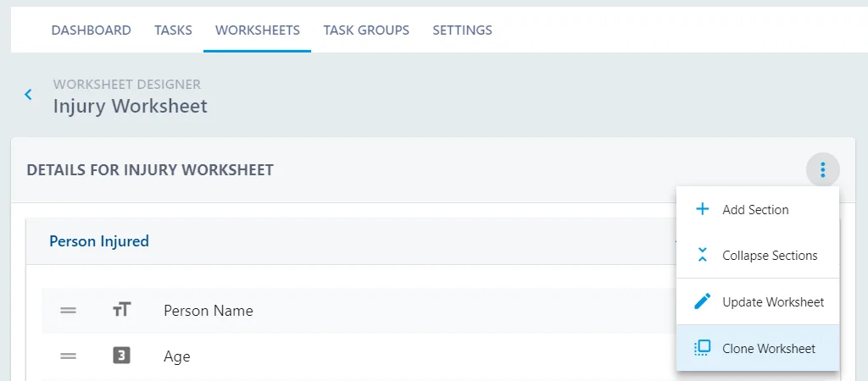Grab the drag handle for Person Name row

point(68,311)
